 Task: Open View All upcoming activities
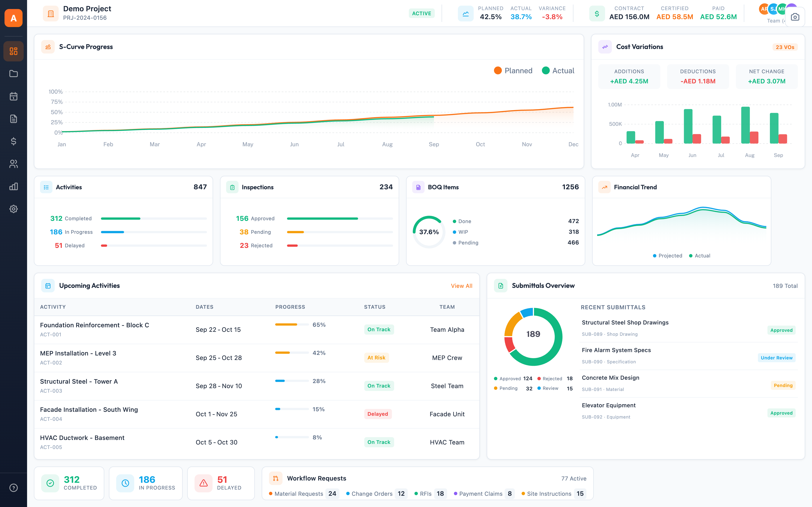point(461,286)
